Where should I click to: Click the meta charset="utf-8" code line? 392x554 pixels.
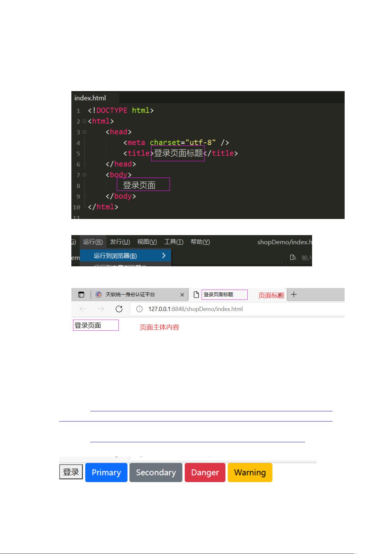pyautogui.click(x=176, y=142)
